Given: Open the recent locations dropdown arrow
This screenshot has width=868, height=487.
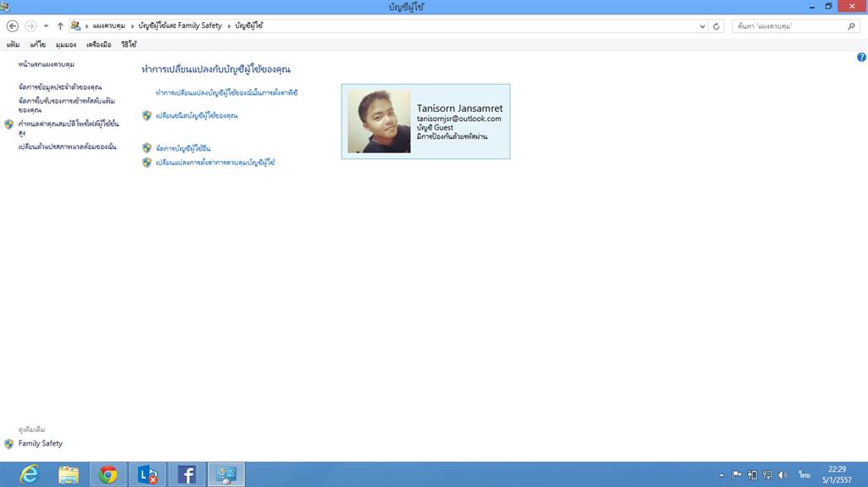Looking at the screenshot, I should coord(46,26).
